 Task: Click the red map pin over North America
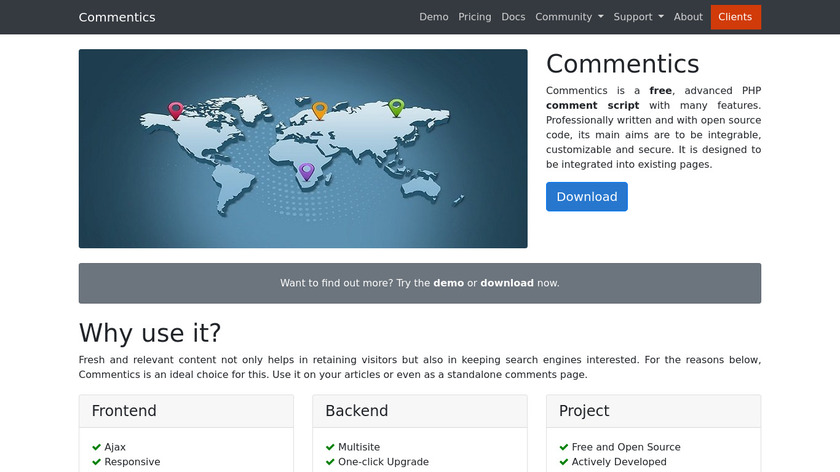tap(176, 110)
